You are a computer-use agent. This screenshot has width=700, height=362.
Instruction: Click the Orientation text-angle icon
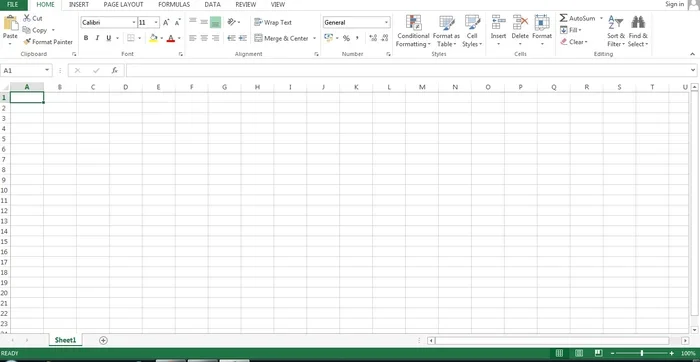click(232, 22)
